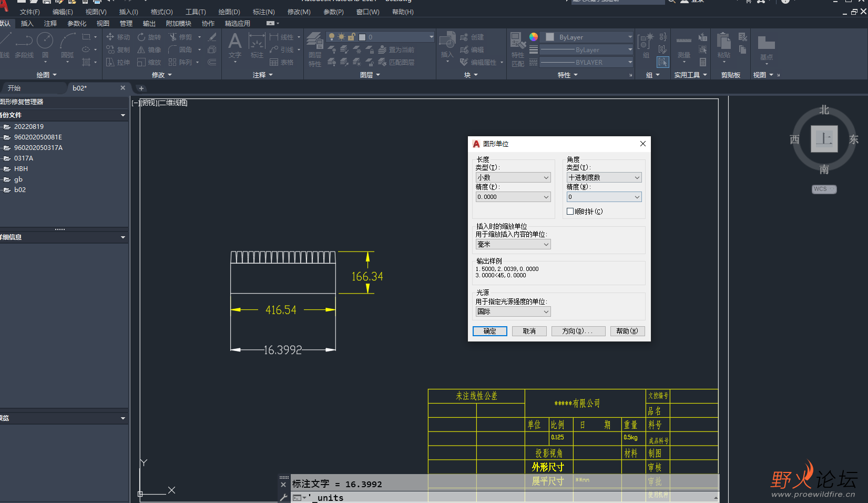Click the Make Current (置为当前) layer button
The image size is (868, 503).
click(396, 49)
